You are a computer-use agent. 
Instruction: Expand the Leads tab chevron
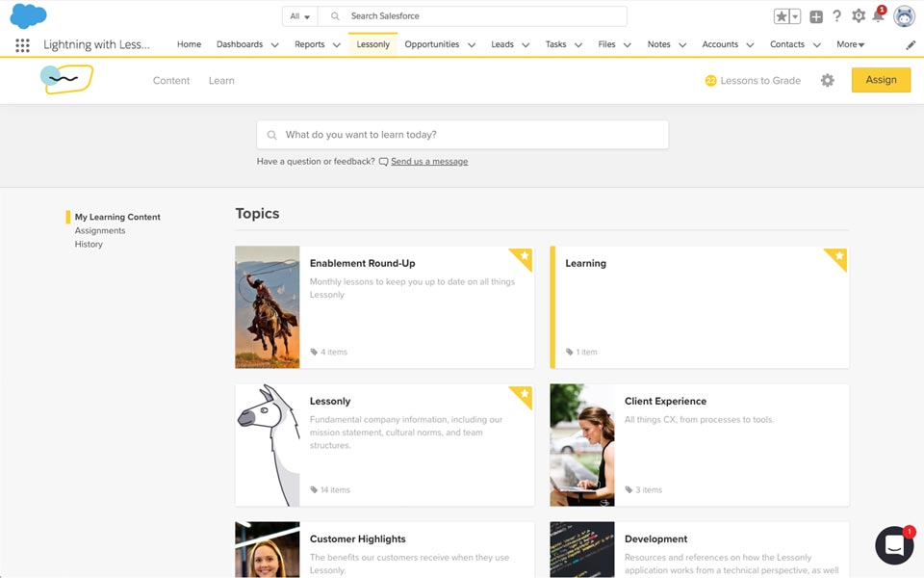click(526, 45)
